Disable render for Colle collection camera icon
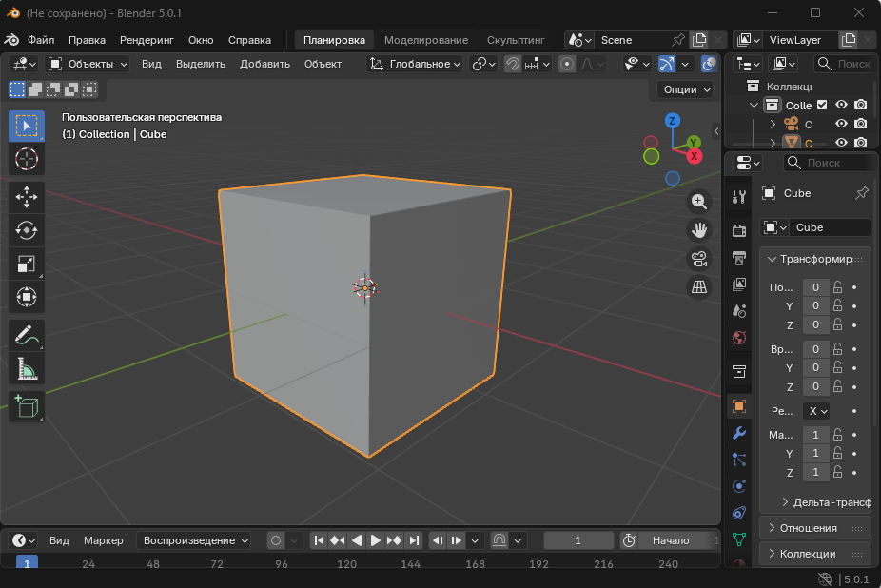The image size is (881, 588). coord(860,105)
